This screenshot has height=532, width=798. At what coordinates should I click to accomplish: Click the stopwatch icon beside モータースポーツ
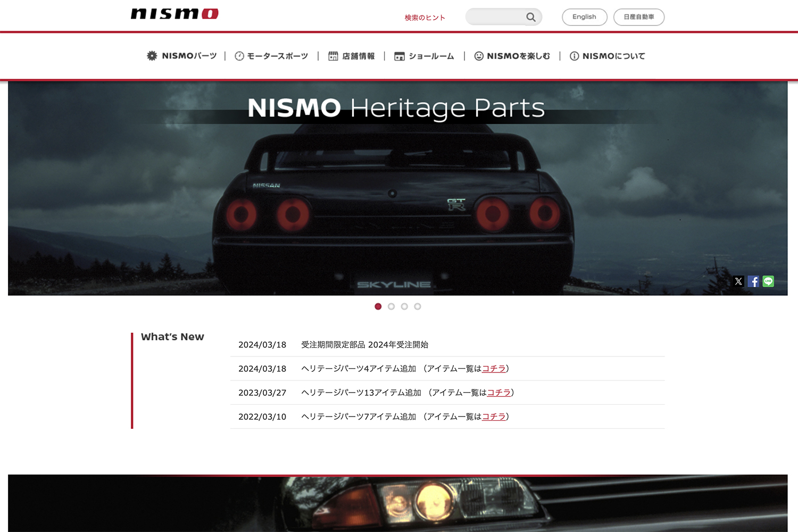239,56
